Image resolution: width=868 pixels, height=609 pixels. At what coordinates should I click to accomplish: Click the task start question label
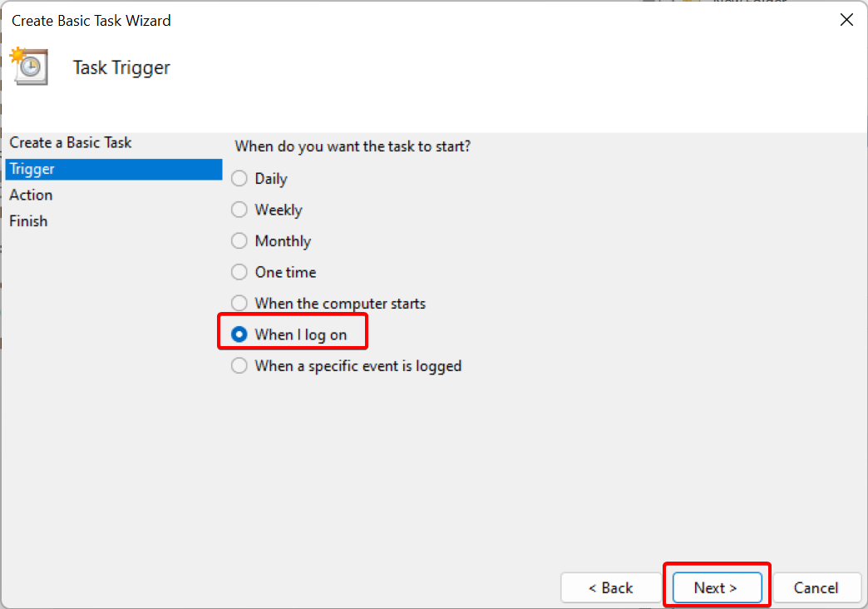point(353,146)
